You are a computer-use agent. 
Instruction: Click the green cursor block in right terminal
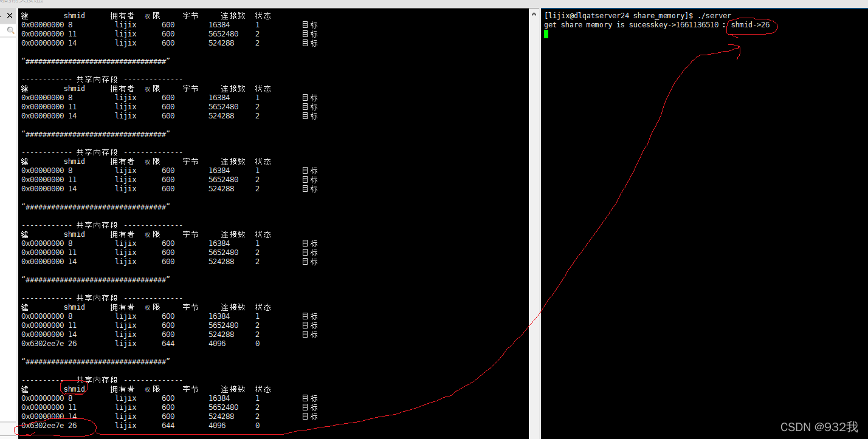(x=546, y=34)
